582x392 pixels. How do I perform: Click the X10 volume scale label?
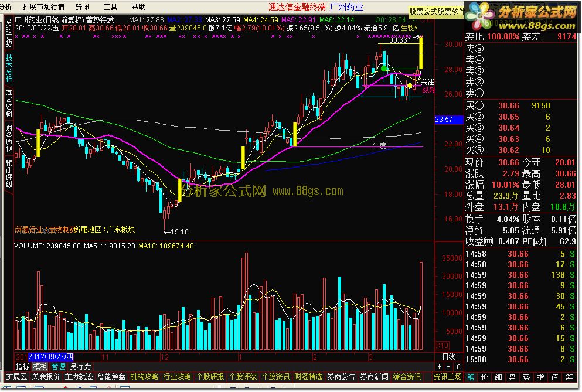442,346
